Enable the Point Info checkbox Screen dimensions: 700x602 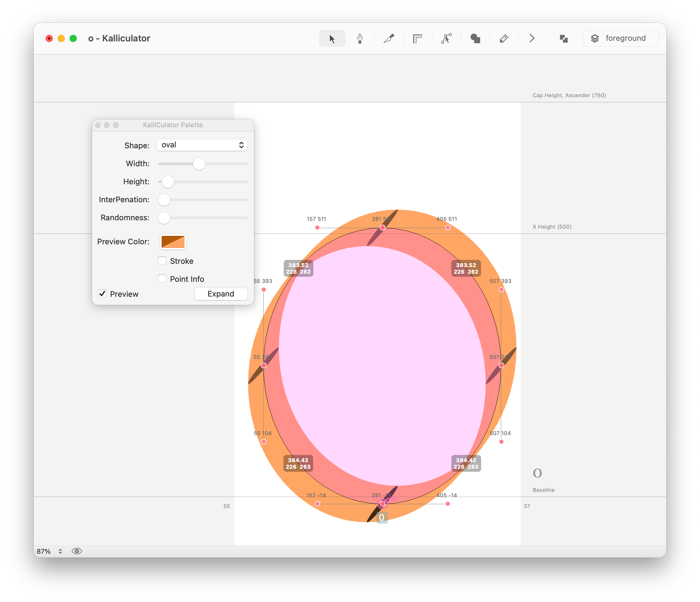(163, 278)
